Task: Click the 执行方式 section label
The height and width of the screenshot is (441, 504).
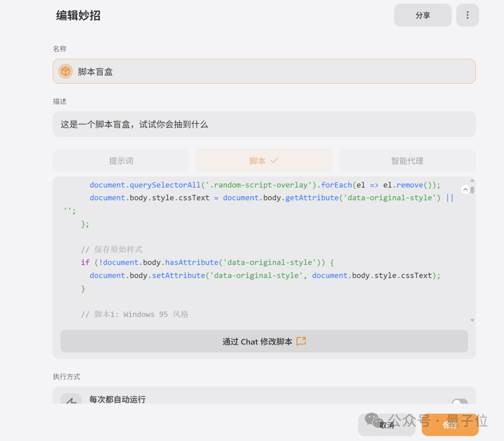Action: coord(67,377)
